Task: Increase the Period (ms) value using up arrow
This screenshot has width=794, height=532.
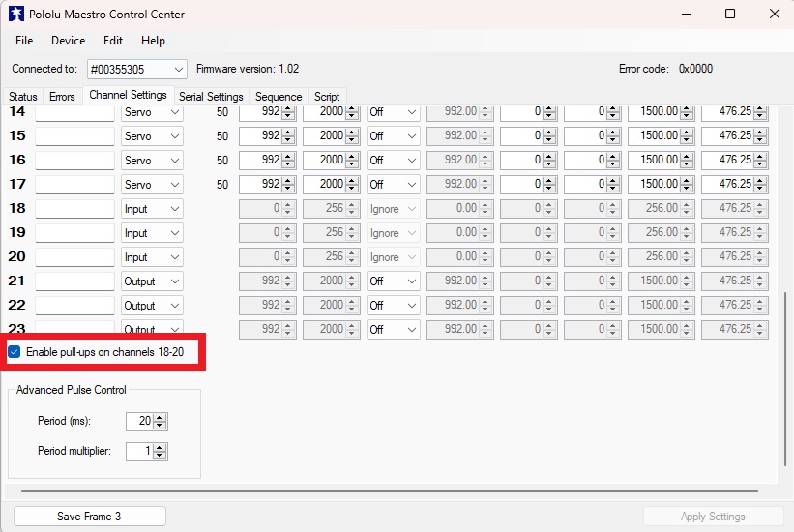Action: tap(161, 417)
